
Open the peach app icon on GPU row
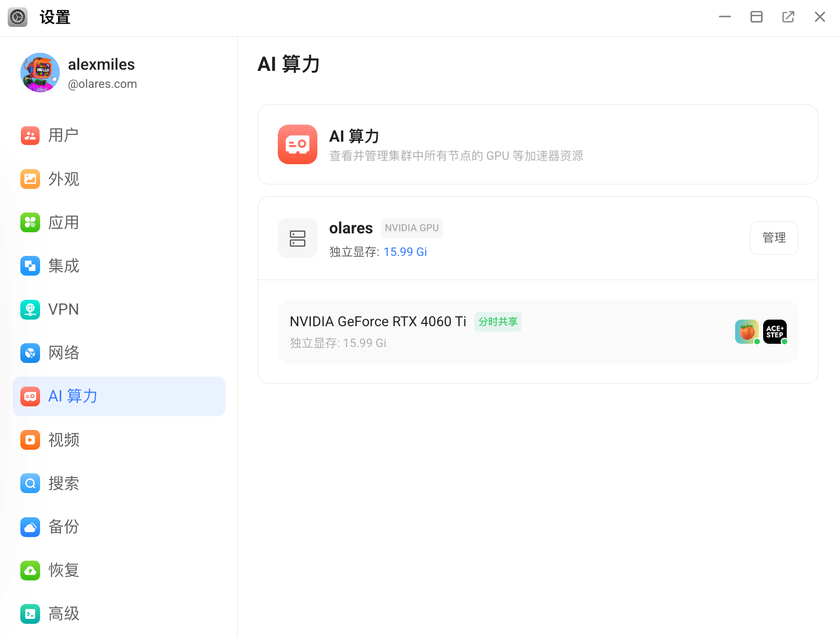(x=747, y=332)
